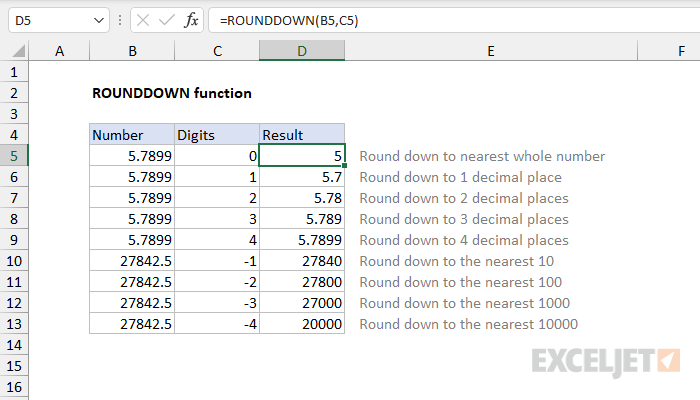Screen dimensions: 700x400
Task: Select Digits cell showing -1
Action: [217, 261]
